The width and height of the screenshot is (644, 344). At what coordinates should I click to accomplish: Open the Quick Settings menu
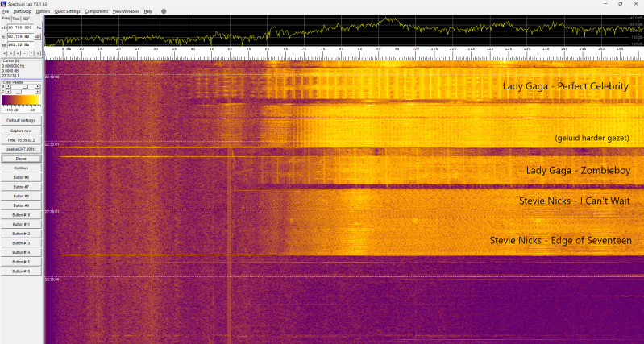68,11
